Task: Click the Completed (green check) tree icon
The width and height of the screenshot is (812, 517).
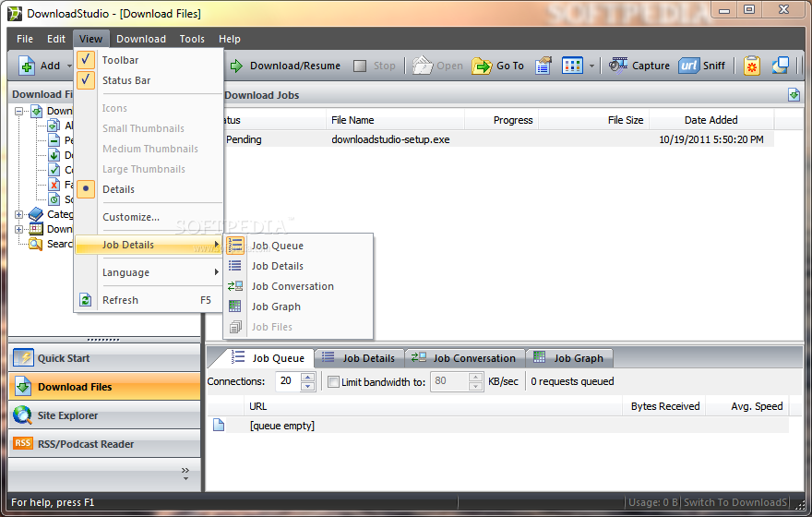Action: point(54,169)
